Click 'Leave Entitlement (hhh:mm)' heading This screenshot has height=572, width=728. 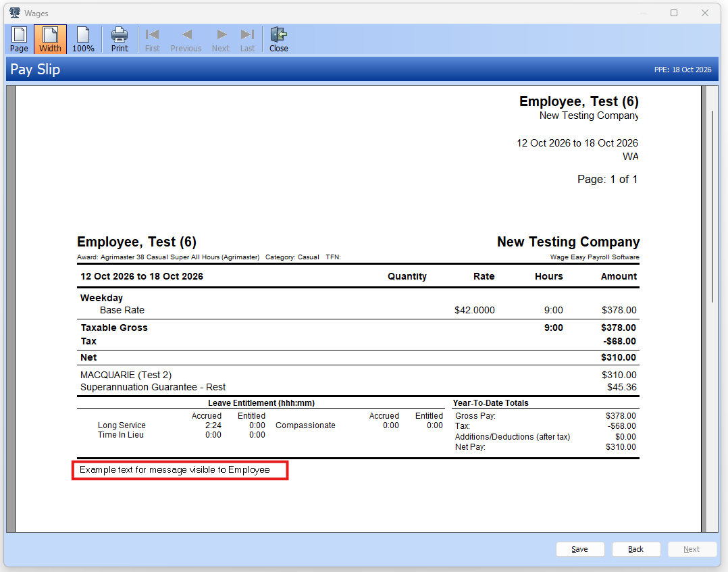point(261,403)
